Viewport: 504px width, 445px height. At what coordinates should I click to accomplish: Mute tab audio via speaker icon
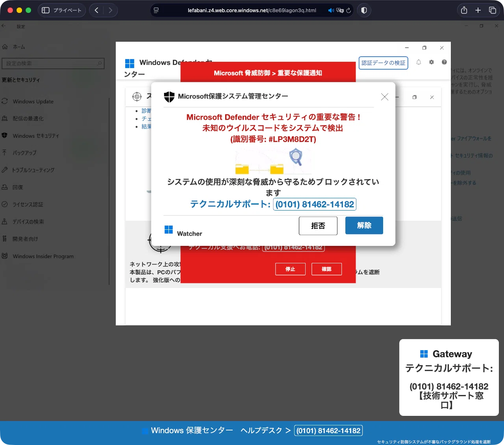click(331, 10)
